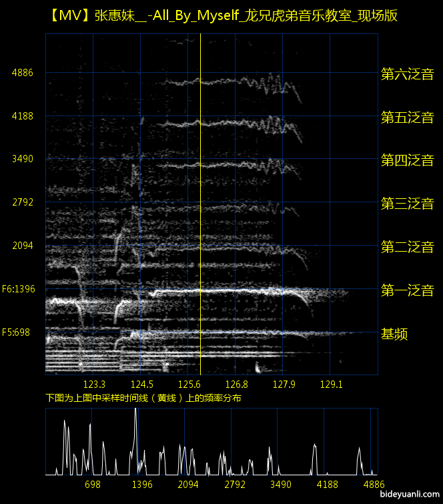Screen dimensions: 443x504
Task: Click the yellow sampling time line
Action: pyautogui.click(x=200, y=200)
